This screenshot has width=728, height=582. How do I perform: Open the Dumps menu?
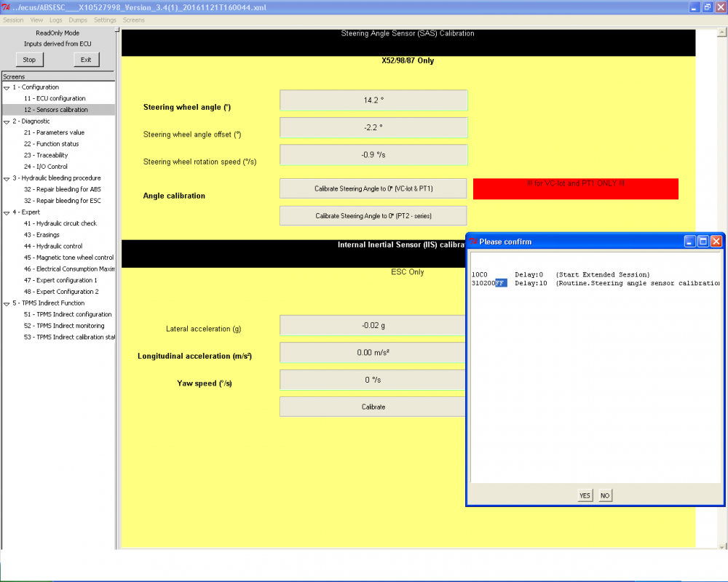coord(78,20)
